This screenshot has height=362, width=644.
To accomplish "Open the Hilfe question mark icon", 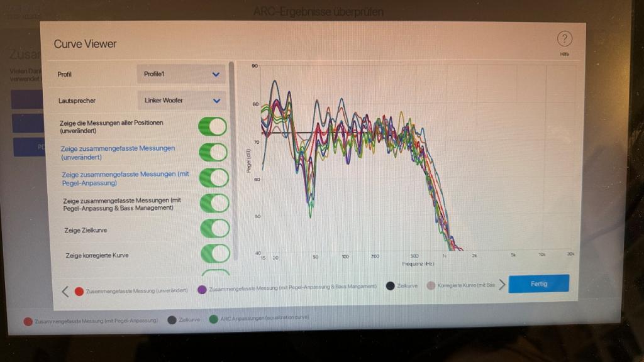I will (564, 40).
